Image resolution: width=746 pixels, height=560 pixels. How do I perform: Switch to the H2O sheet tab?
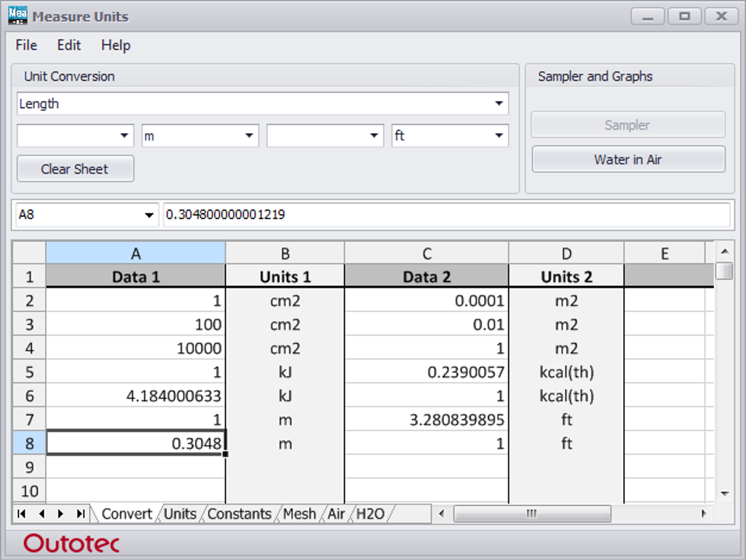[x=370, y=514]
